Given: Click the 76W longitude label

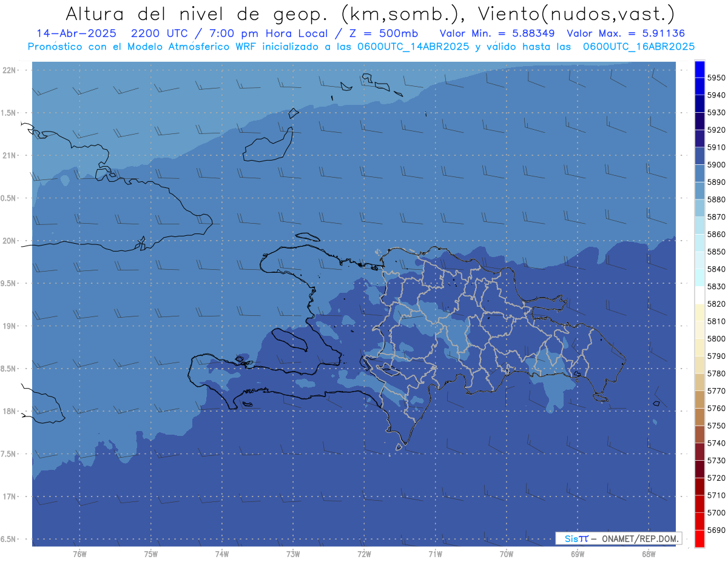Looking at the screenshot, I should point(79,554).
